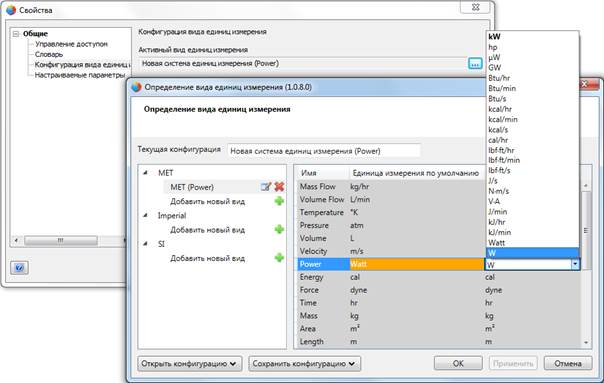Edit the MET (Power) view with pencil icon
The image size is (604, 383).
tap(266, 187)
